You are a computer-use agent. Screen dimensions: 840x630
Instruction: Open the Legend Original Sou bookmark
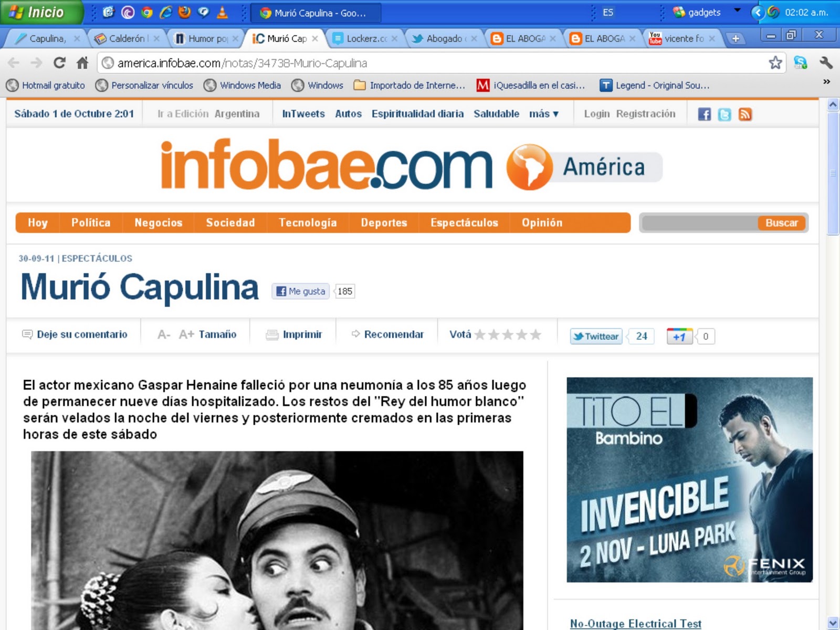click(x=655, y=85)
